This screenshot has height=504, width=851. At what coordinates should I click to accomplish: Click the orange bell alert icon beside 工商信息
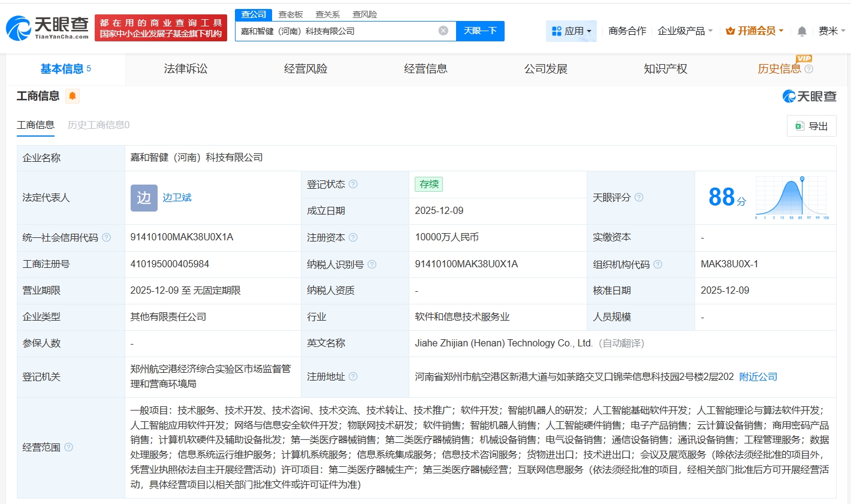[x=73, y=96]
